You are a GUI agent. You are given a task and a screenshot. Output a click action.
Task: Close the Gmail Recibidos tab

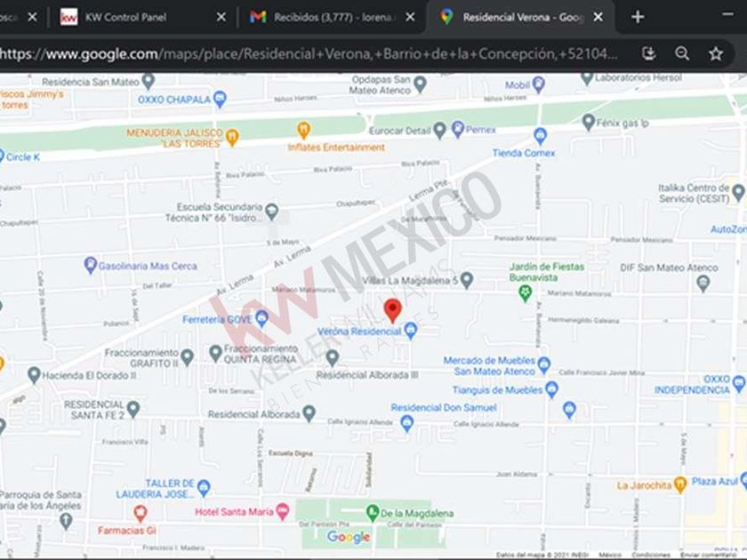point(410,17)
